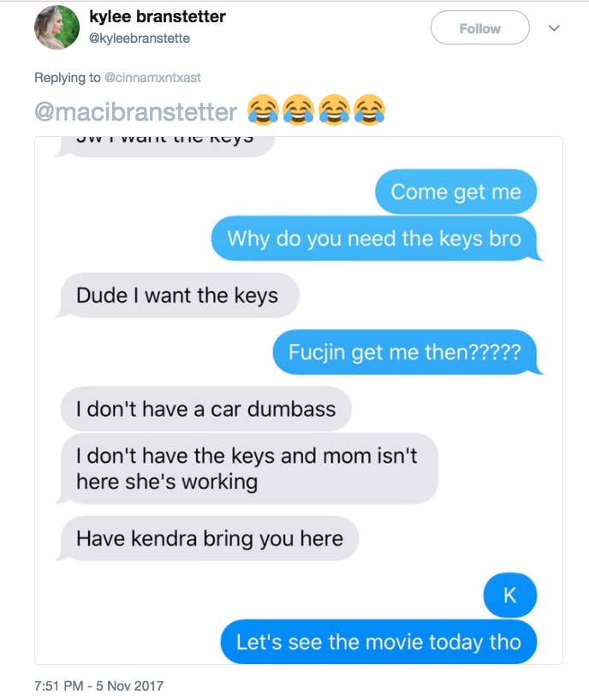Screen dimensions: 589x700
Task: Click the third crying-laughing emoji
Action: coord(334,110)
